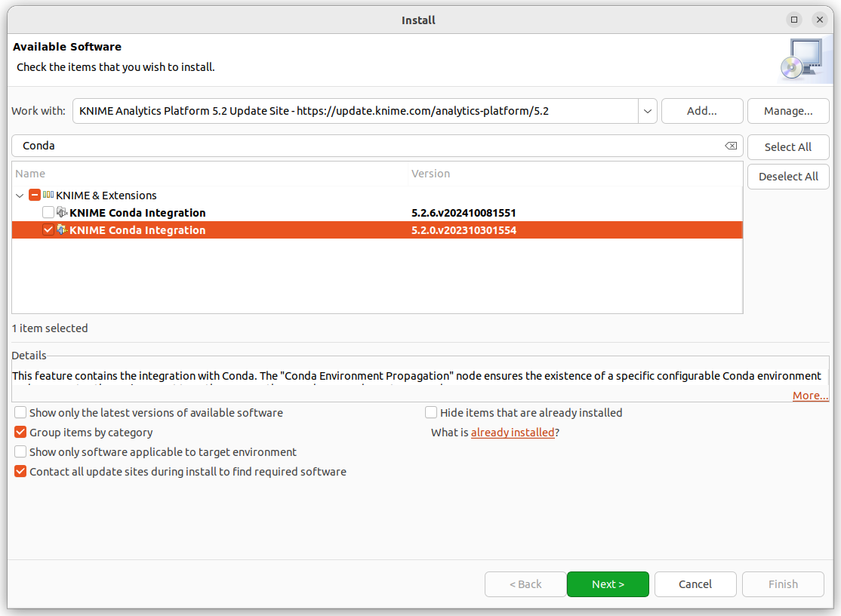This screenshot has height=616, width=841.
Task: Collapse the KNIME & Extensions tree node
Action: pos(20,196)
